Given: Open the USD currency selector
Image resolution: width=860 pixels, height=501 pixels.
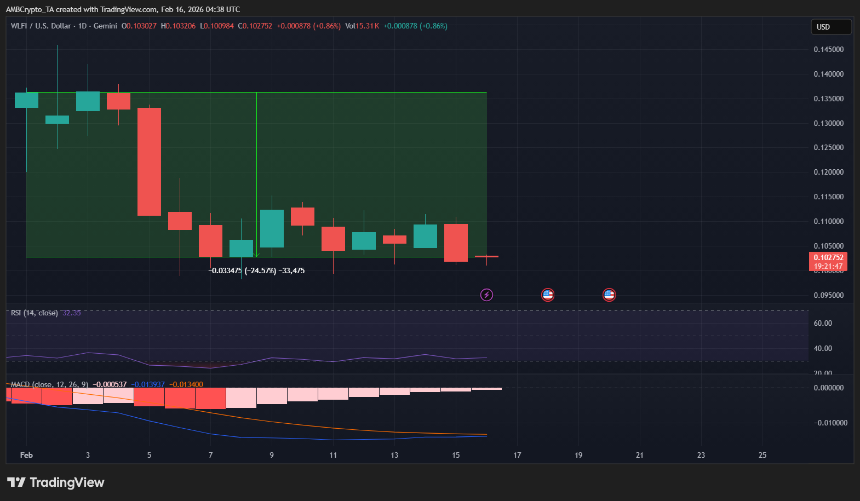Looking at the screenshot, I should click(824, 27).
